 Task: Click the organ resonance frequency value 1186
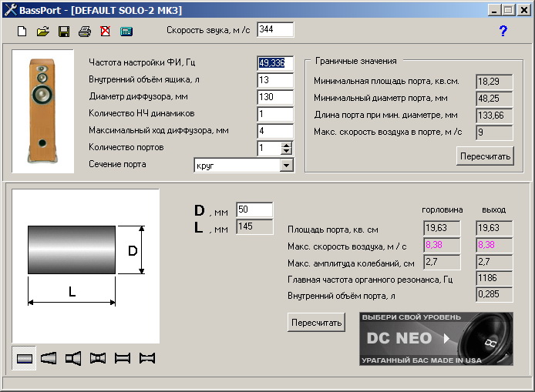click(494, 279)
